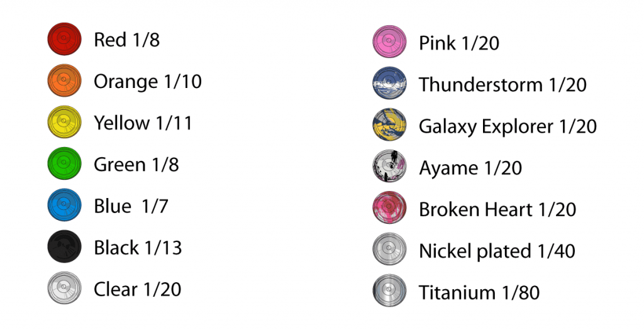Screen dimensions: 644x330
Task: Choose the Ayame splatter yo-yo icon
Action: point(389,167)
